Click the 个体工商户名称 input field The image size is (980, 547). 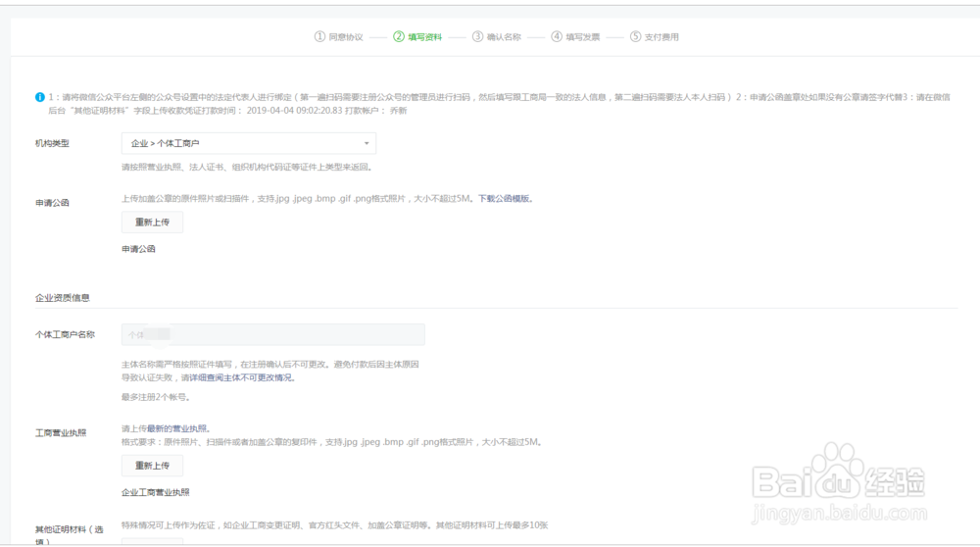(272, 334)
